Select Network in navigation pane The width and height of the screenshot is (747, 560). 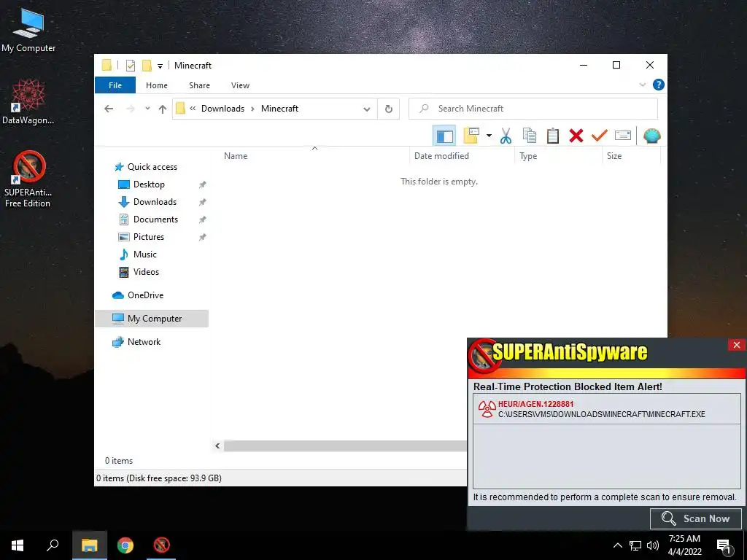(x=144, y=342)
